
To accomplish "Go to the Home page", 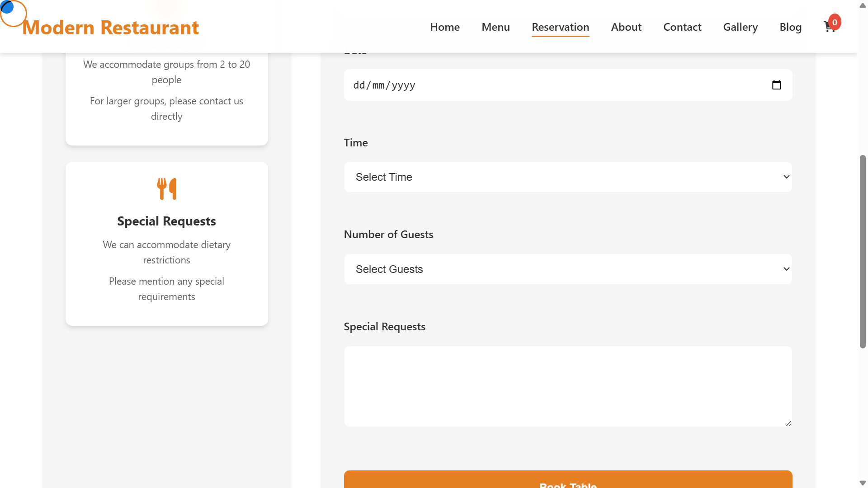I will [x=445, y=27].
